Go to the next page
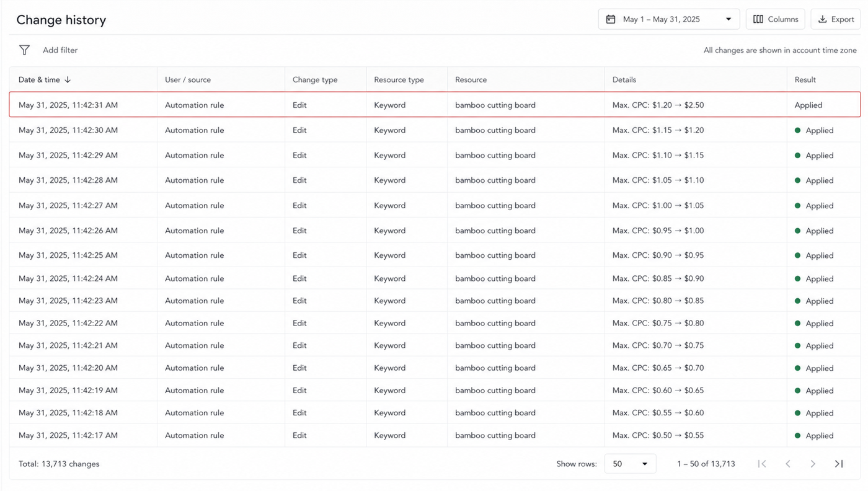Viewport: 868px width, 491px height. (x=813, y=464)
